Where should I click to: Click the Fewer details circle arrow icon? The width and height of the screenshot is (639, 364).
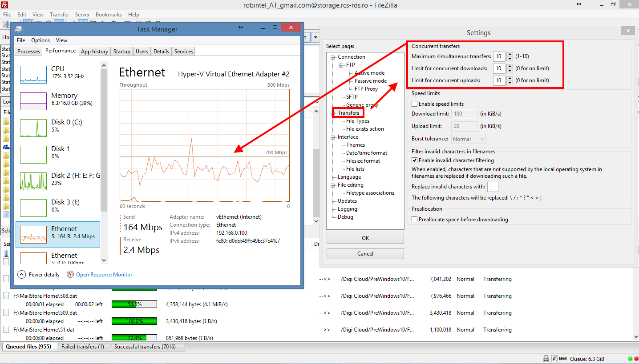click(21, 275)
